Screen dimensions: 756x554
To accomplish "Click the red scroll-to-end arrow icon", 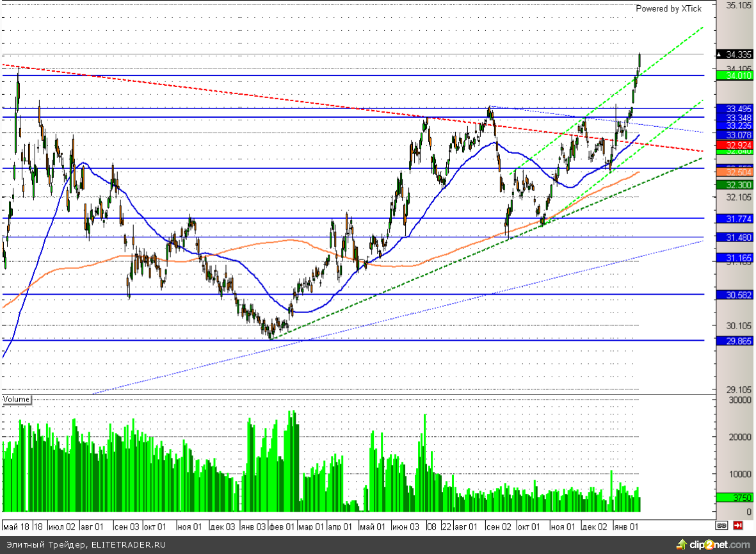I will tap(738, 526).
